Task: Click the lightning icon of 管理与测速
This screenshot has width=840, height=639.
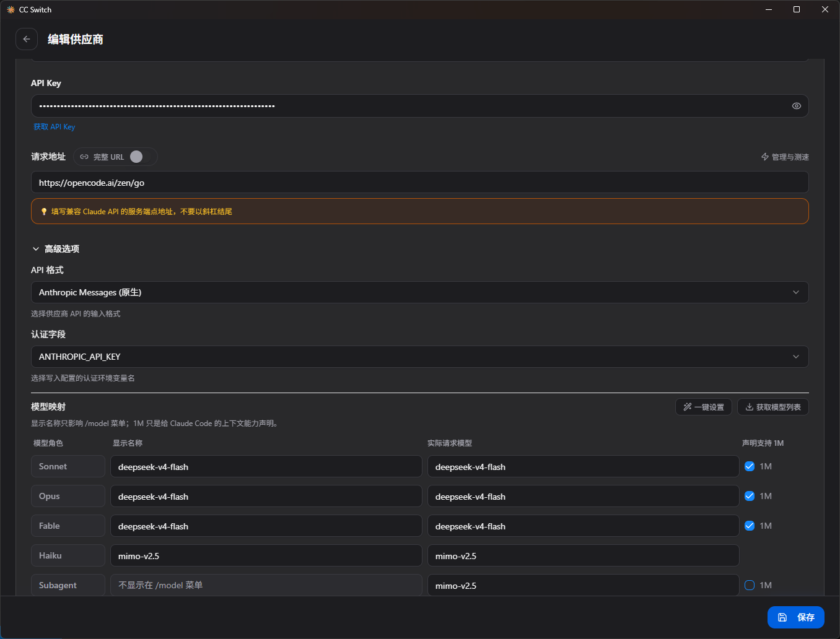Action: (765, 157)
